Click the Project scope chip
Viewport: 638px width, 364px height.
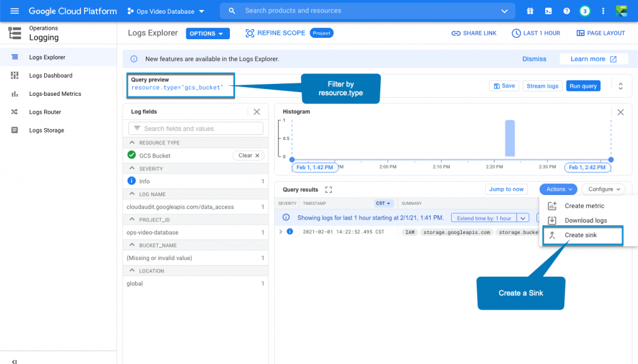click(321, 34)
